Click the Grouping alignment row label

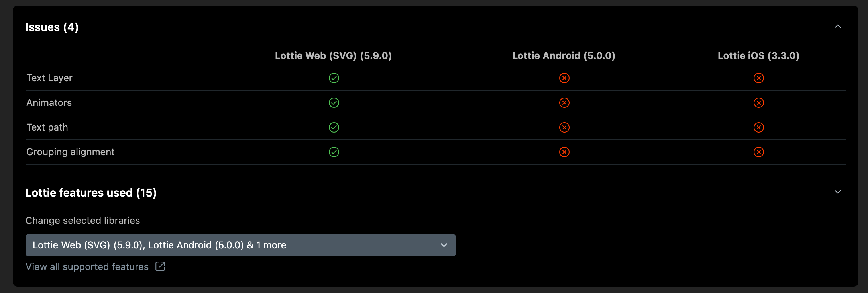(71, 152)
